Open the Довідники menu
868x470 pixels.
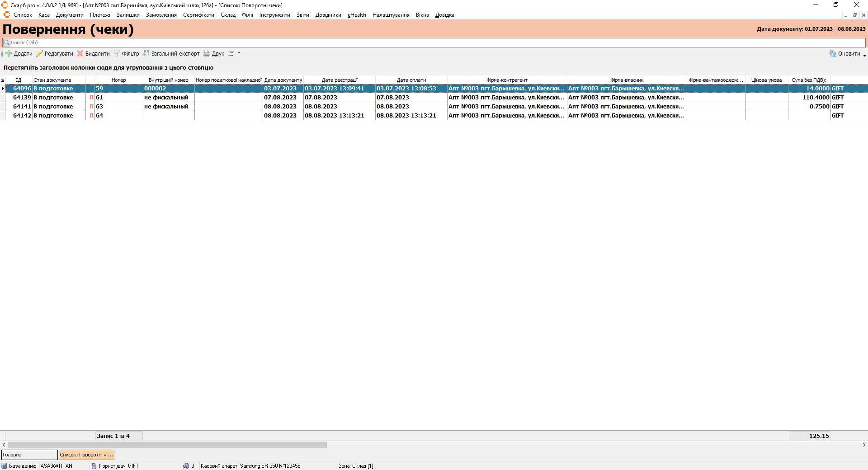328,15
